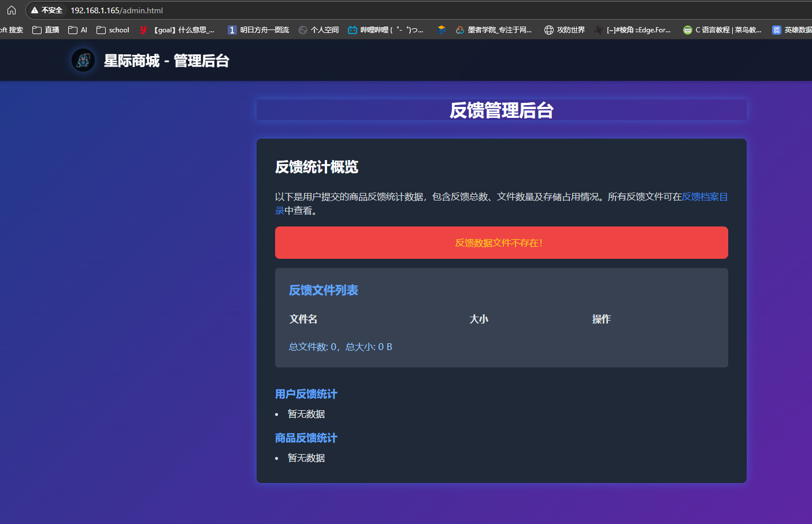Click the 反馈数据文件不存在 red alert banner
812x524 pixels.
(501, 243)
